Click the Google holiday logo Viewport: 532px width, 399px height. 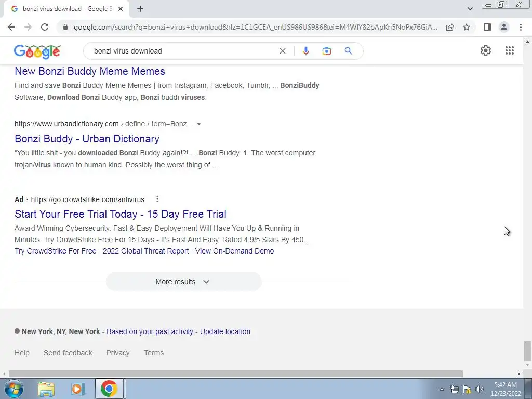[x=37, y=51]
